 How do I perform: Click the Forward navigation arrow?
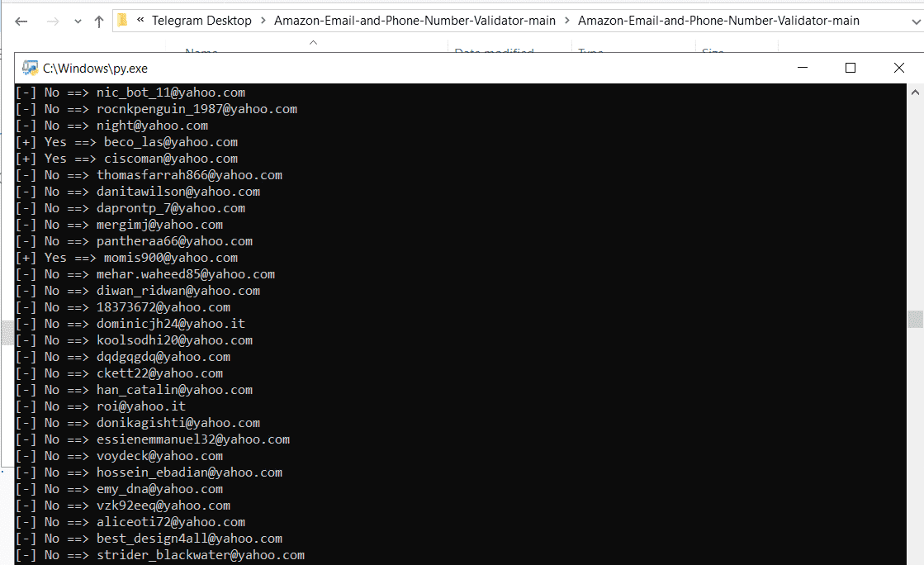tap(52, 21)
